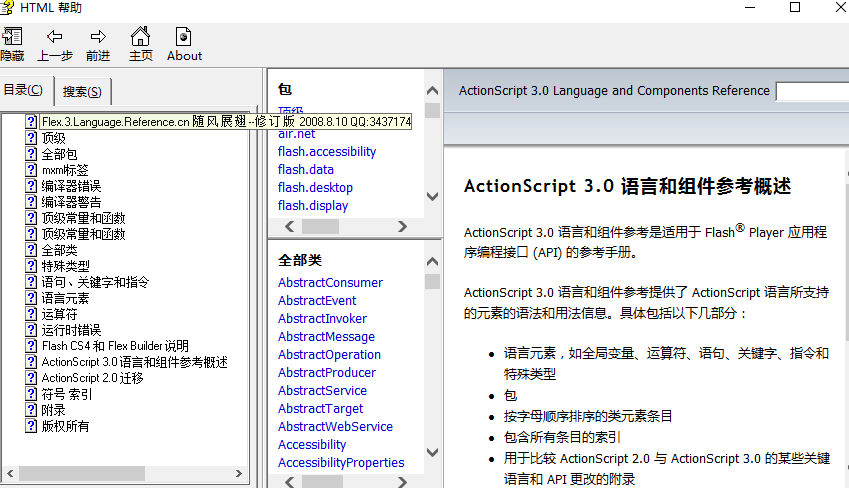Image resolution: width=849 pixels, height=488 pixels.
Task: Click the 隐藏 (Hide) toolbar icon
Action: 12,37
